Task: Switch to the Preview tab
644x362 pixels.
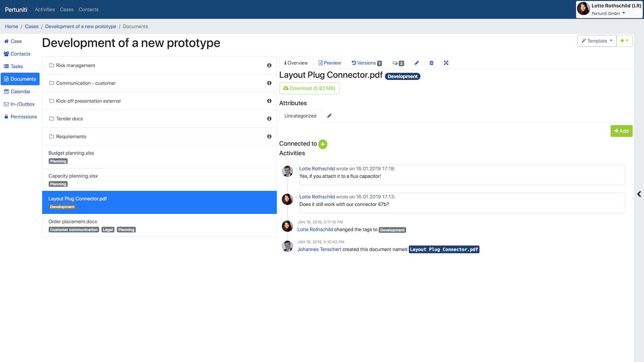Action: coord(330,63)
